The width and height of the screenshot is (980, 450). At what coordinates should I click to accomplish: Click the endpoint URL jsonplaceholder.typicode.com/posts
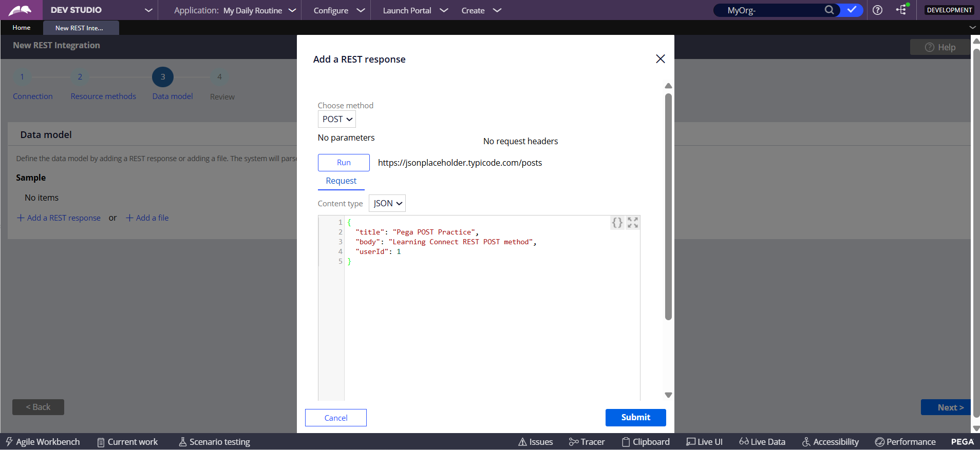pyautogui.click(x=460, y=163)
